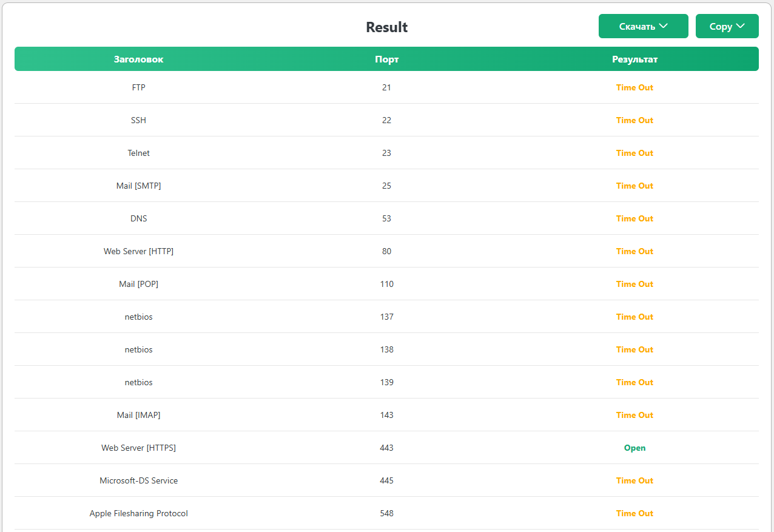Click port number 548
Viewport: 774px width, 532px height.
[387, 513]
